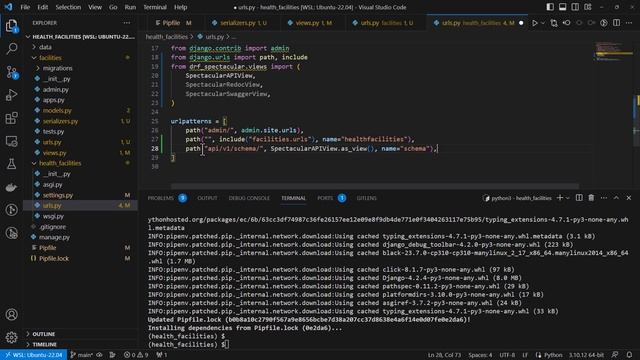Switch to the Pipfile editor tab

tap(173, 23)
